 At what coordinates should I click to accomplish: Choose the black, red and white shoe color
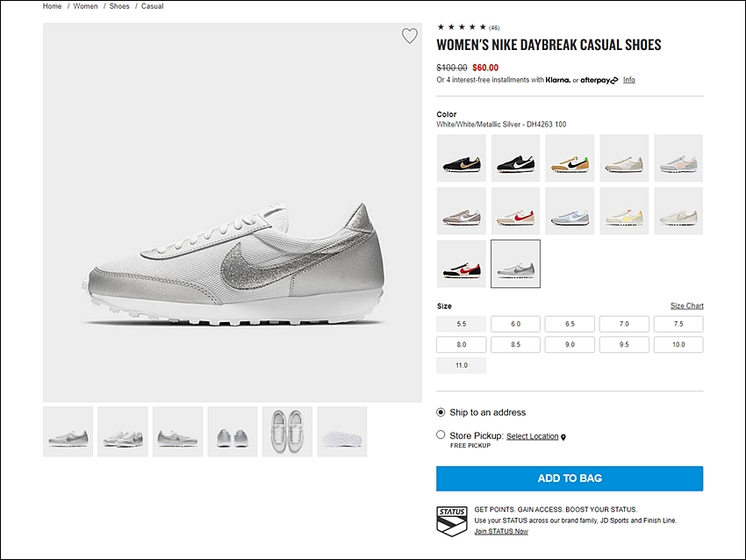(461, 263)
